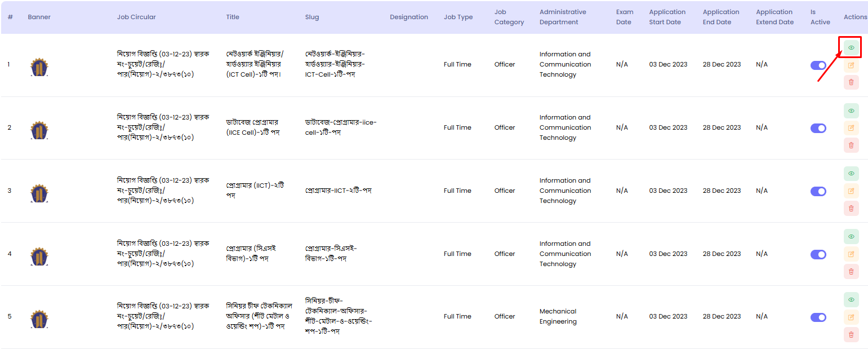Edit the row 3 programmer IICT job
The height and width of the screenshot is (349, 868).
pyautogui.click(x=851, y=191)
